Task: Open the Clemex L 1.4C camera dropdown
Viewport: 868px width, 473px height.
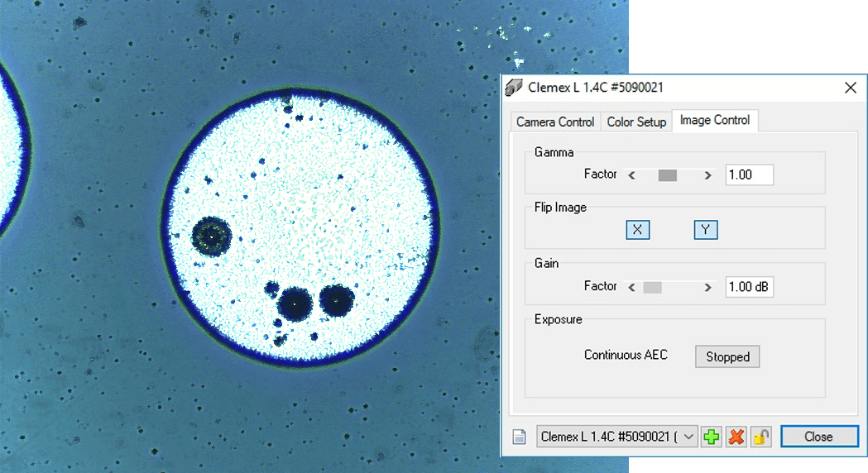Action: 616,437
